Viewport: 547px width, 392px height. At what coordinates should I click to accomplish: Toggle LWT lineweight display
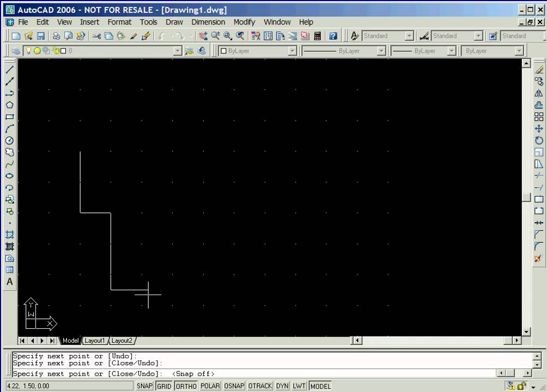point(299,386)
